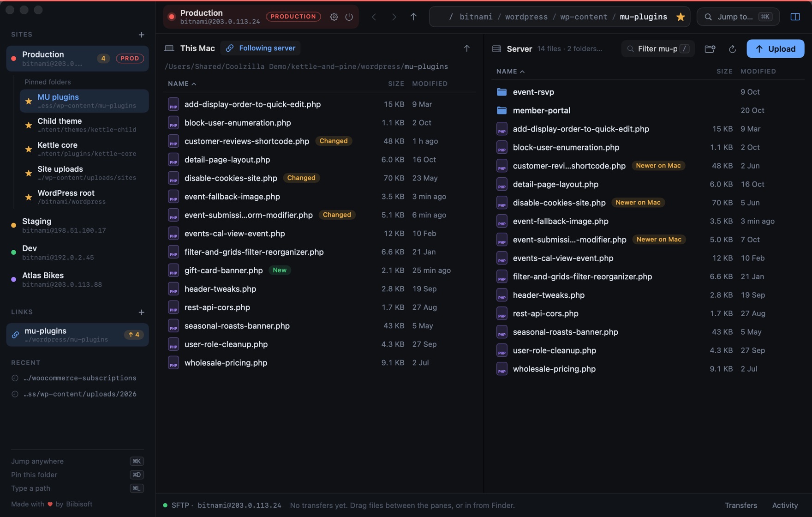Select local customer-reviews-shortcode.php file
Image resolution: width=812 pixels, height=517 pixels.
click(320, 141)
